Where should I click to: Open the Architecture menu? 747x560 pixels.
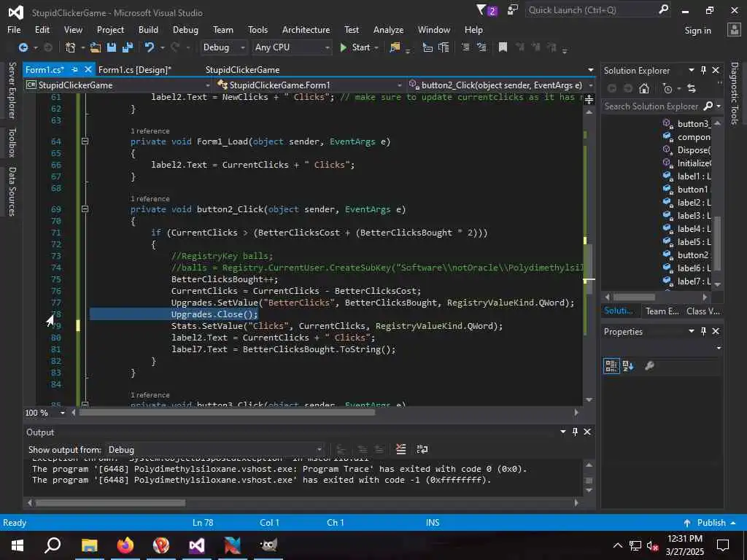click(306, 29)
